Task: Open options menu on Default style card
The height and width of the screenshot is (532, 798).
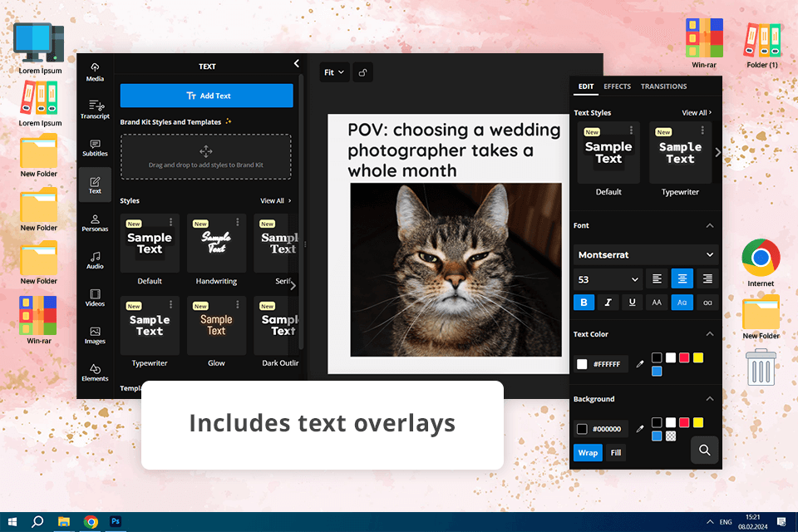Action: [x=171, y=222]
